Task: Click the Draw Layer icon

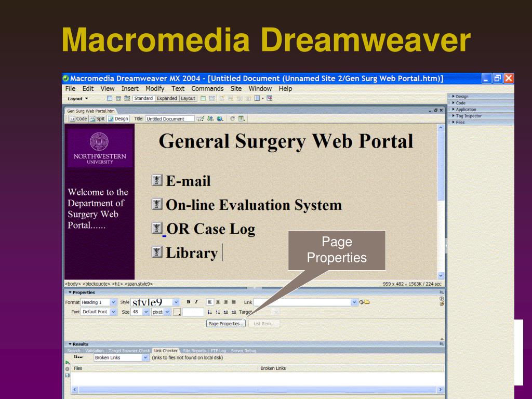Action: [x=127, y=98]
